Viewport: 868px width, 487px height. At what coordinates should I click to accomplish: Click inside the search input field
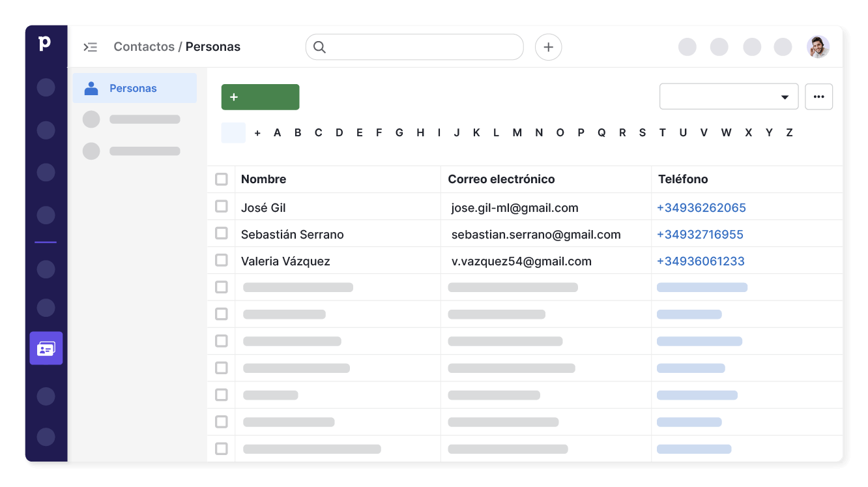(417, 47)
